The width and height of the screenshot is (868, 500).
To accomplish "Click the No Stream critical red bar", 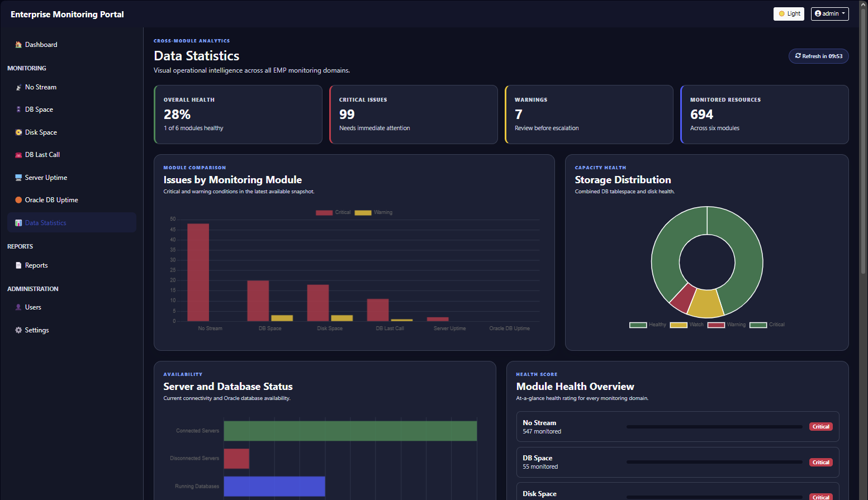I will 198,273.
